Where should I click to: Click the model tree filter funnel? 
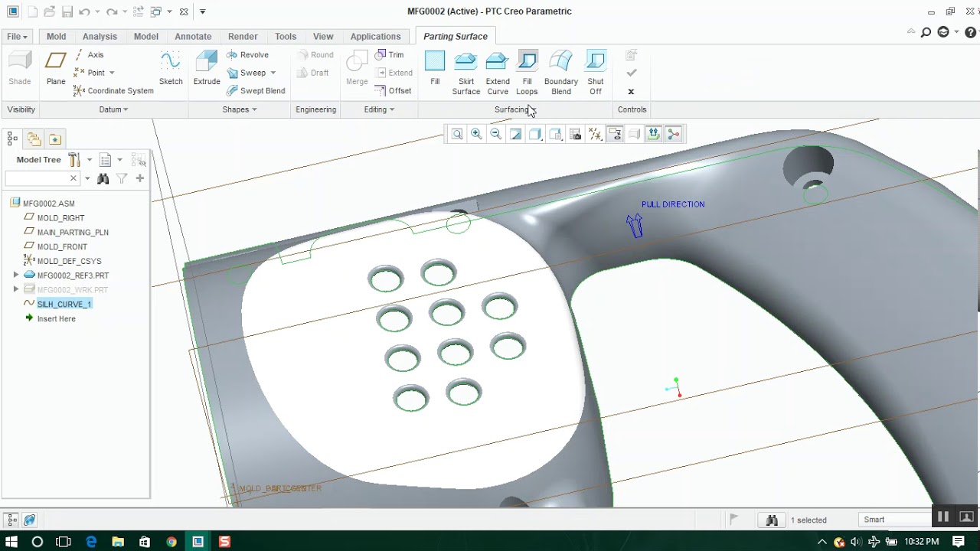pos(122,178)
